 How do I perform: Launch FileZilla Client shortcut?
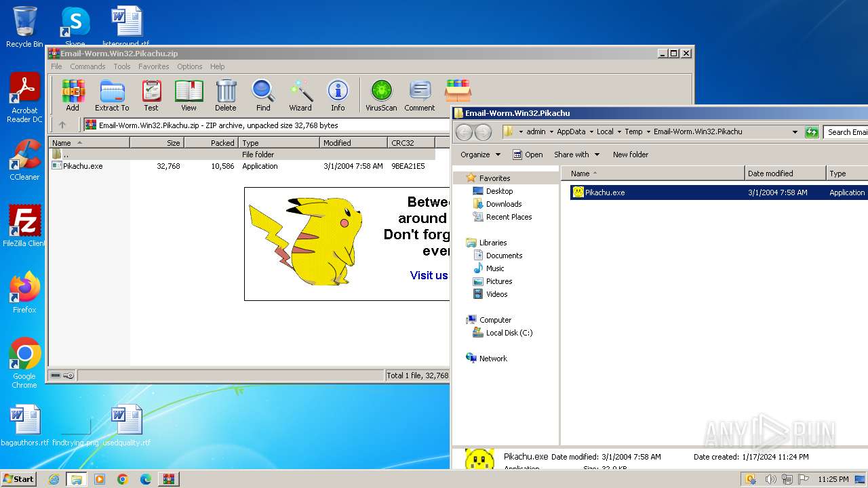click(24, 226)
